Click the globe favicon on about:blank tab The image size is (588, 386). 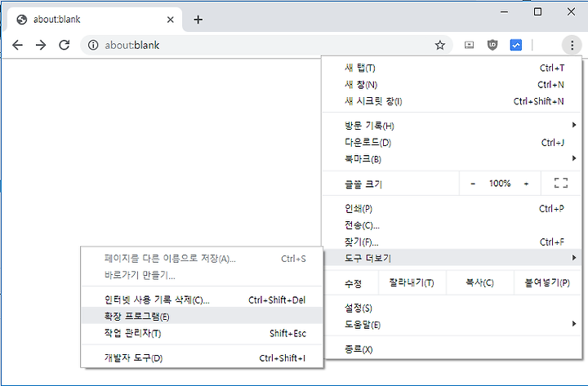point(22,20)
